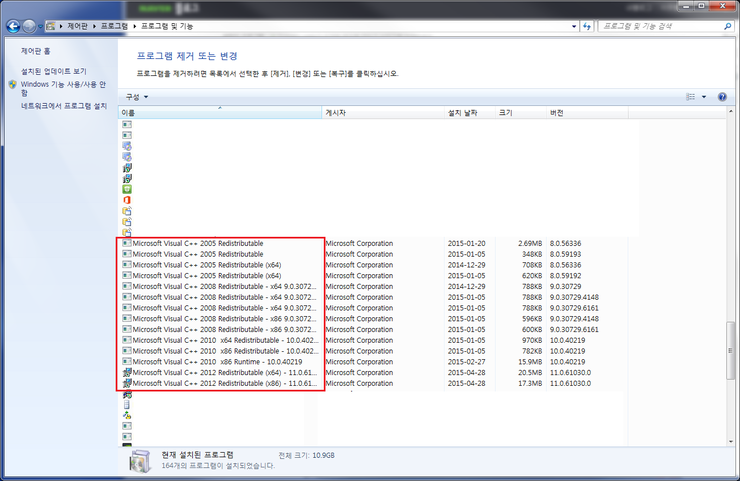The width and height of the screenshot is (740, 481).
Task: Click icon of Visual C++ 2012 Redistributable (x64)
Action: coord(127,372)
